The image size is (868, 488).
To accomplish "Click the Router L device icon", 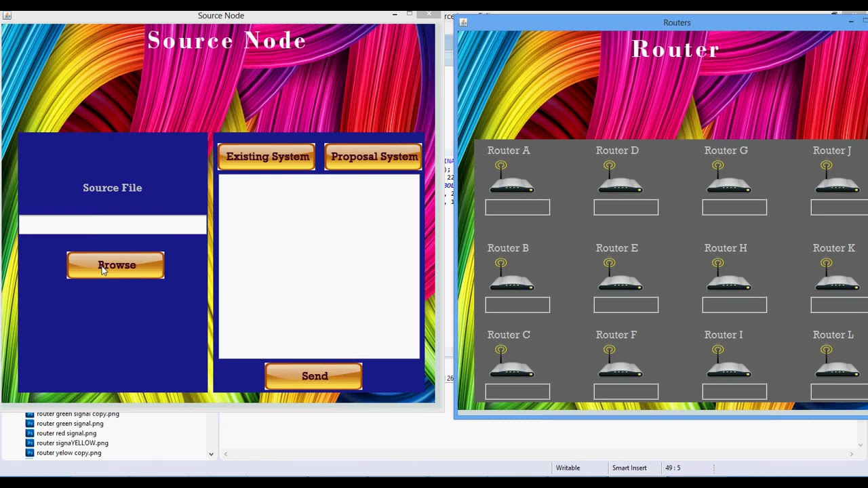I will click(837, 362).
